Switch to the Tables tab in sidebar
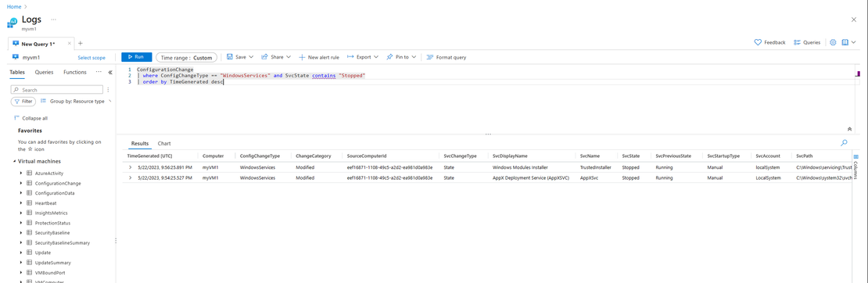This screenshot has height=283, width=868. pos(17,72)
